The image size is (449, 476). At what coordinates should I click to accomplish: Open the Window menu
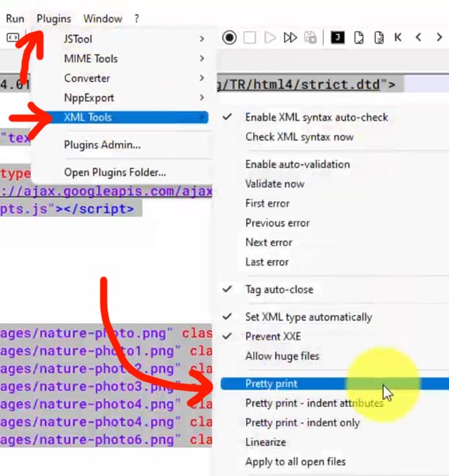102,18
